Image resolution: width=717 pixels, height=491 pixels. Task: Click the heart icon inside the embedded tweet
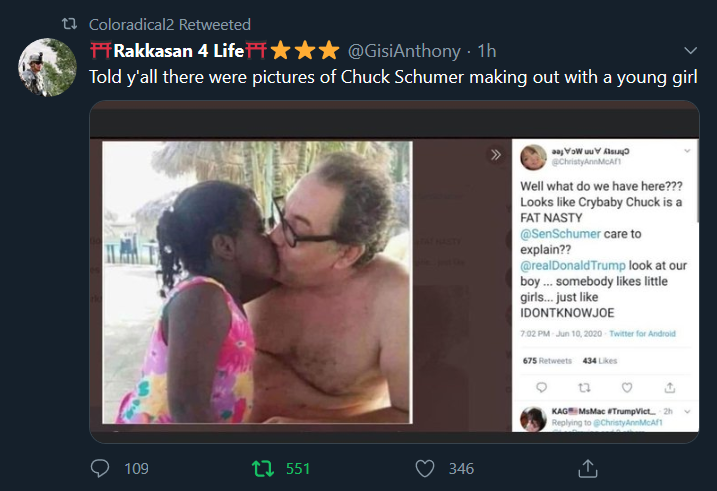(x=627, y=386)
